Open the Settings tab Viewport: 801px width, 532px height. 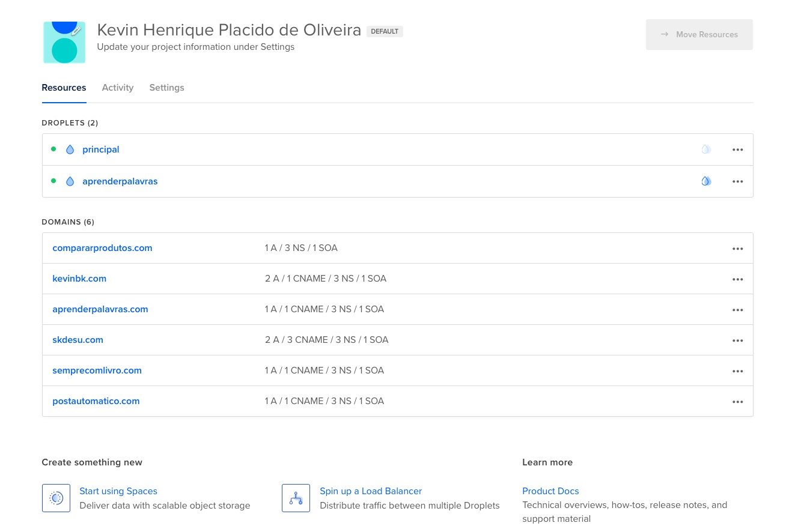166,88
